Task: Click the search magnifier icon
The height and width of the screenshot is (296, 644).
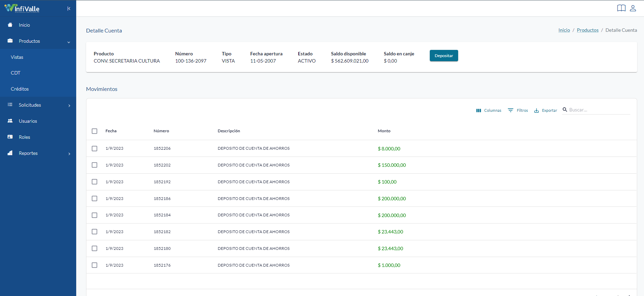Action: point(565,110)
